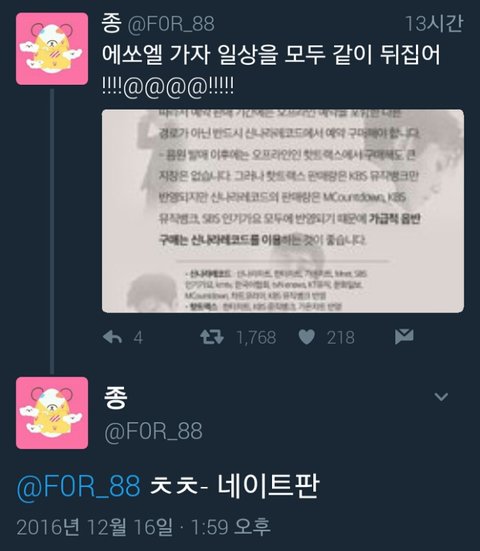Viewport: 480px width, 551px height.
Task: Select the reply text 네이트판
Action: click(x=268, y=486)
